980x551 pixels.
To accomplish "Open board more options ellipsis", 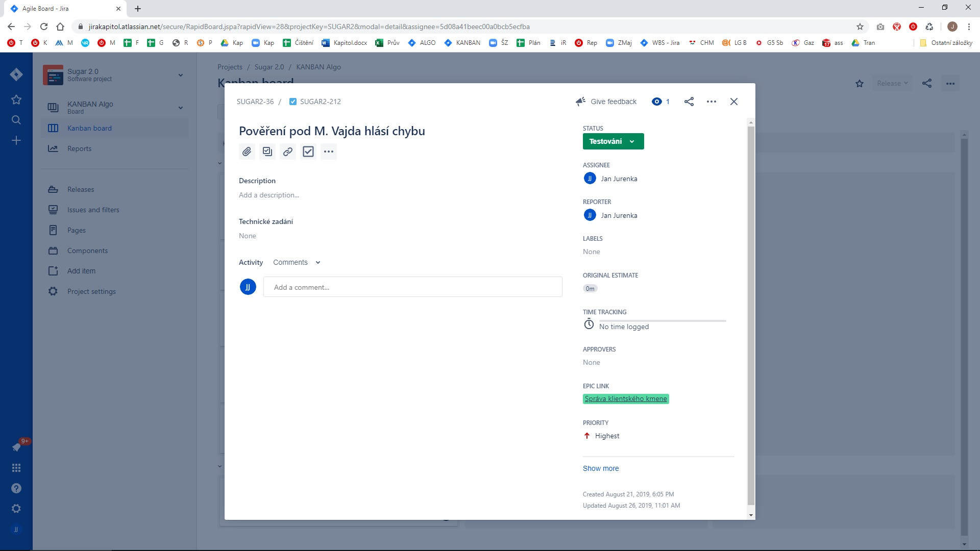I will click(x=950, y=83).
